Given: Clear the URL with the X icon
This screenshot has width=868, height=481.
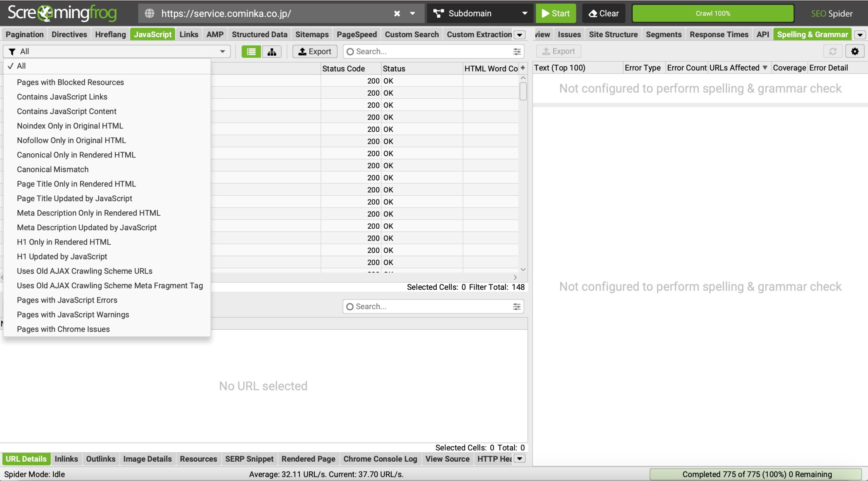Looking at the screenshot, I should coord(397,14).
